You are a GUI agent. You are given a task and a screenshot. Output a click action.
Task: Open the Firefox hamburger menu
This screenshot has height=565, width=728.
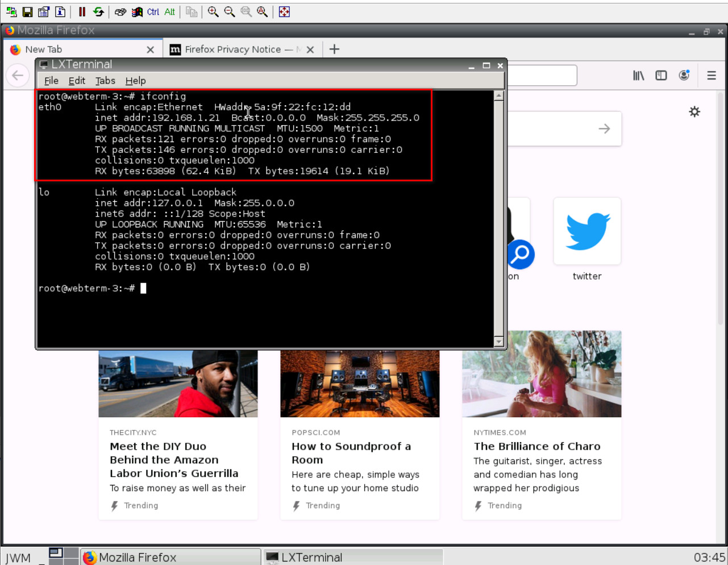pyautogui.click(x=712, y=75)
